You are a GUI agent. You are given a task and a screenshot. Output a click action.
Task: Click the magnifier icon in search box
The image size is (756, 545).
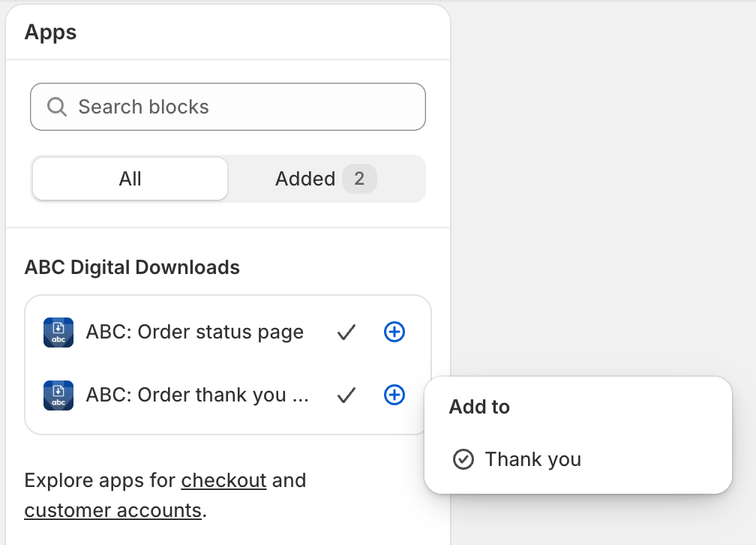[57, 107]
